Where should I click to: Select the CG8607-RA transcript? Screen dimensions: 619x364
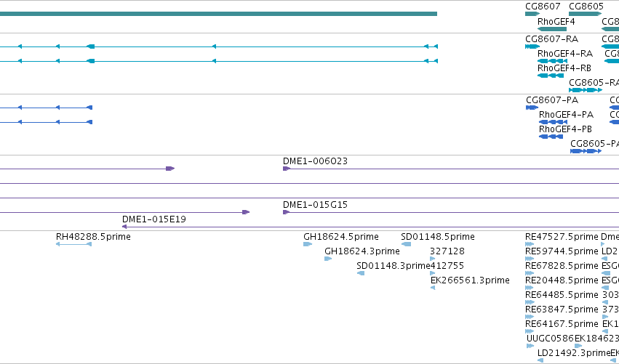(x=532, y=46)
